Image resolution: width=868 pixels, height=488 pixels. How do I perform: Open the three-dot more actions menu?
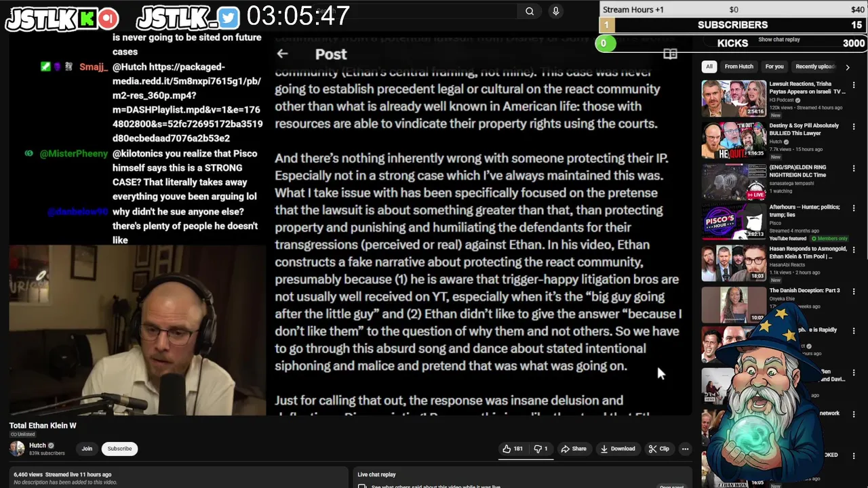[685, 449]
